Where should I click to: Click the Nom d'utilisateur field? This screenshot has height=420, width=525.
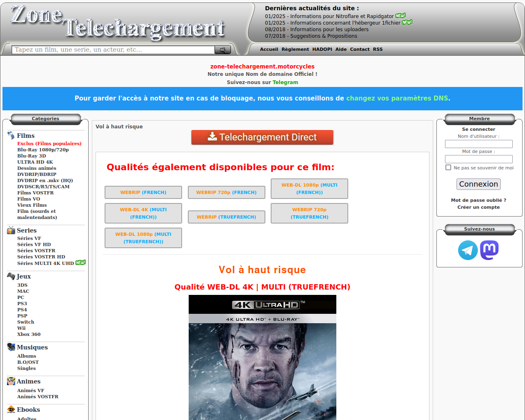(479, 144)
